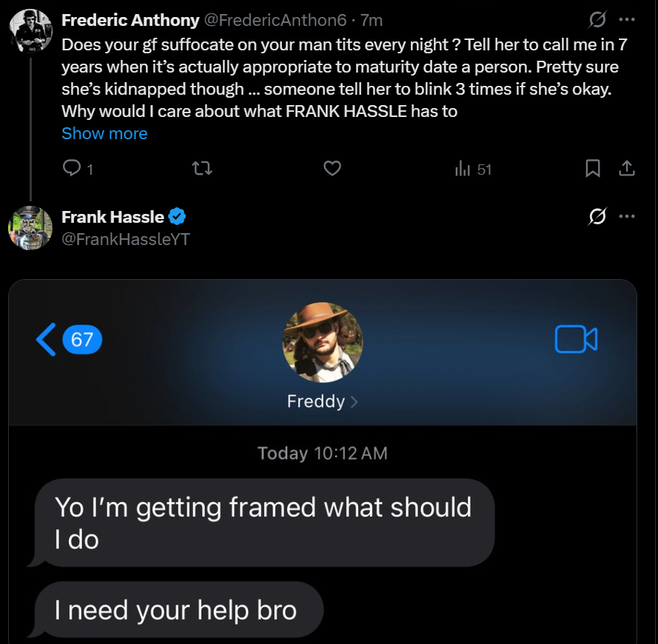Open Frank Hassle's avatar
The width and height of the screenshot is (658, 644).
(30, 228)
